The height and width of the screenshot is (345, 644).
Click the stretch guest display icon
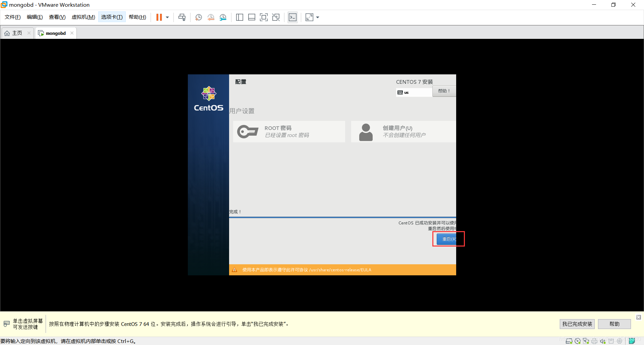[x=309, y=17]
